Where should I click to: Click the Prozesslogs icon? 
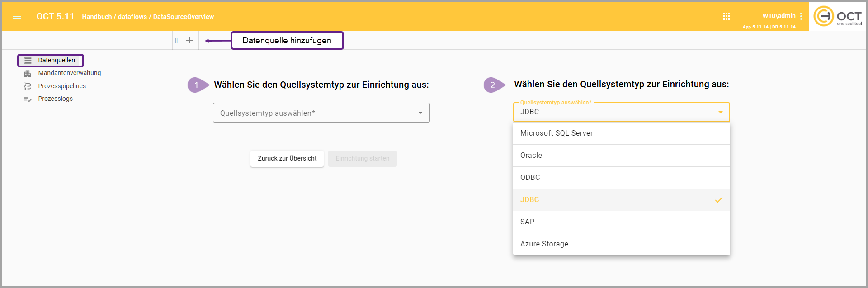28,99
